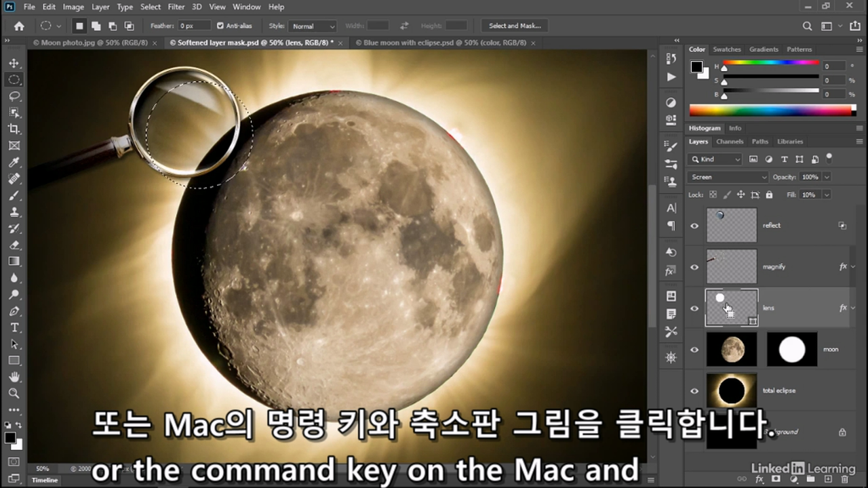Click the add layer mask icon
The image size is (868, 488).
click(x=776, y=479)
